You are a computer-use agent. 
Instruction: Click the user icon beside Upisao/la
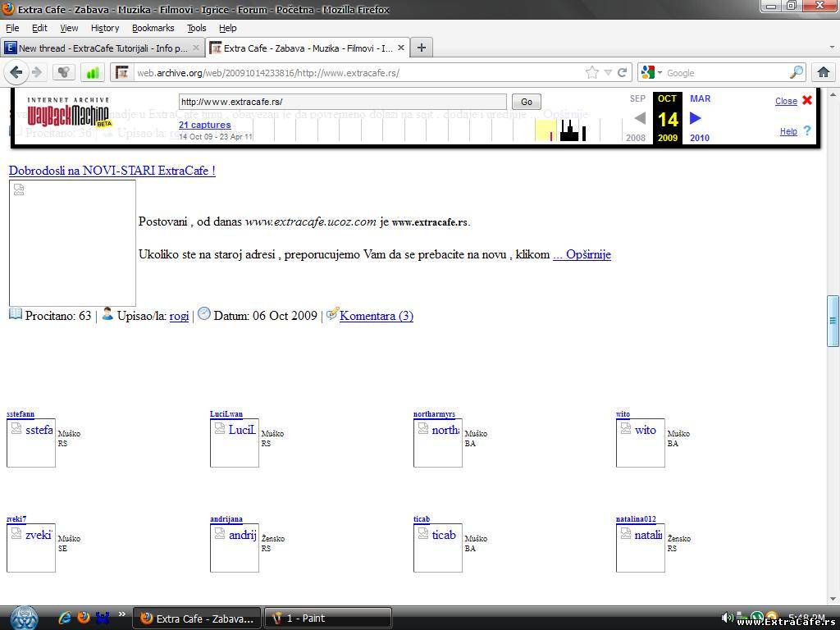tap(107, 314)
